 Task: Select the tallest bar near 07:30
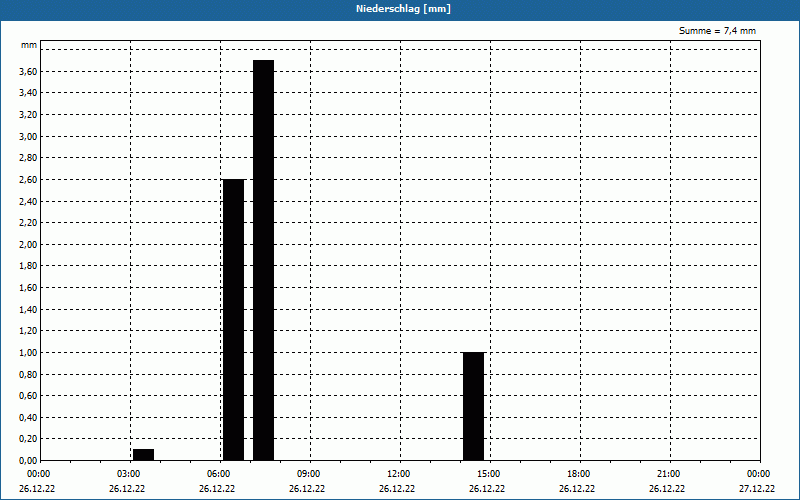coord(263,260)
